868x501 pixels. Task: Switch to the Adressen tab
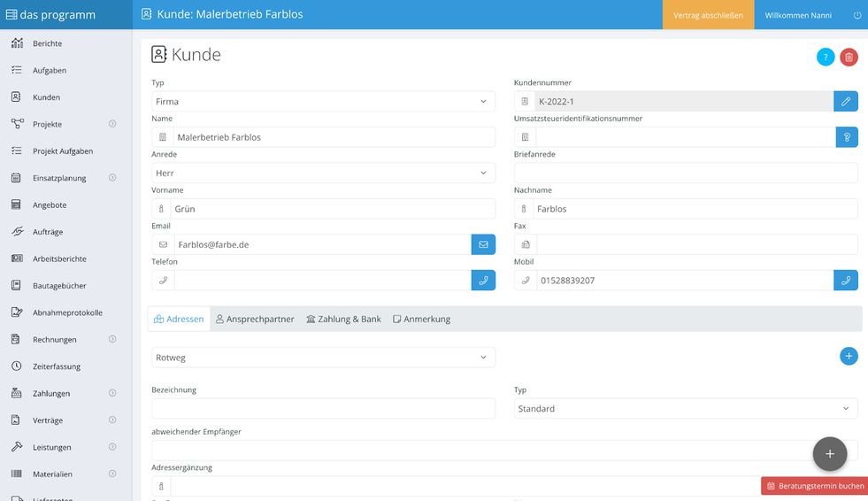coord(179,319)
